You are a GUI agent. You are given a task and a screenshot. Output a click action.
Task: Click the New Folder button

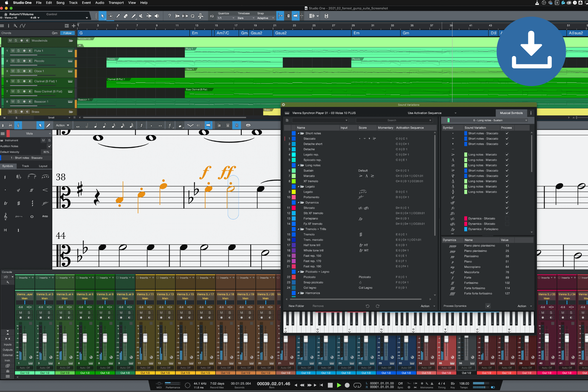click(296, 306)
